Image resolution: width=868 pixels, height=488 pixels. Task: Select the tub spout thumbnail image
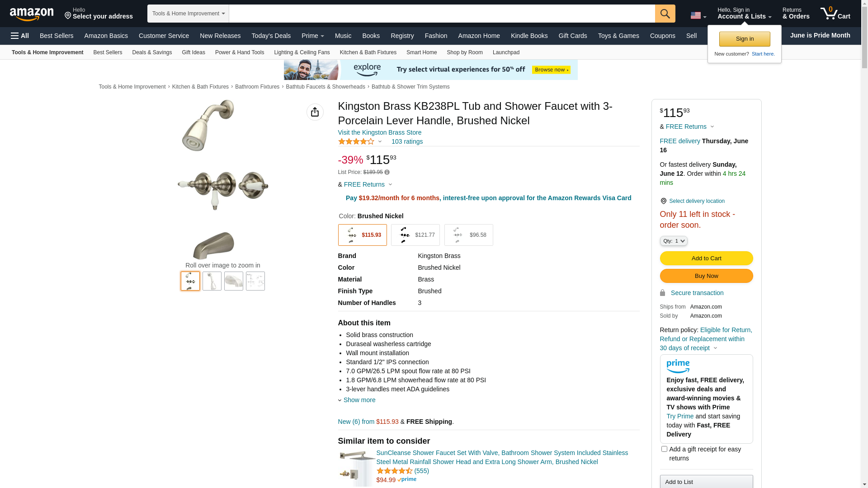click(x=234, y=281)
